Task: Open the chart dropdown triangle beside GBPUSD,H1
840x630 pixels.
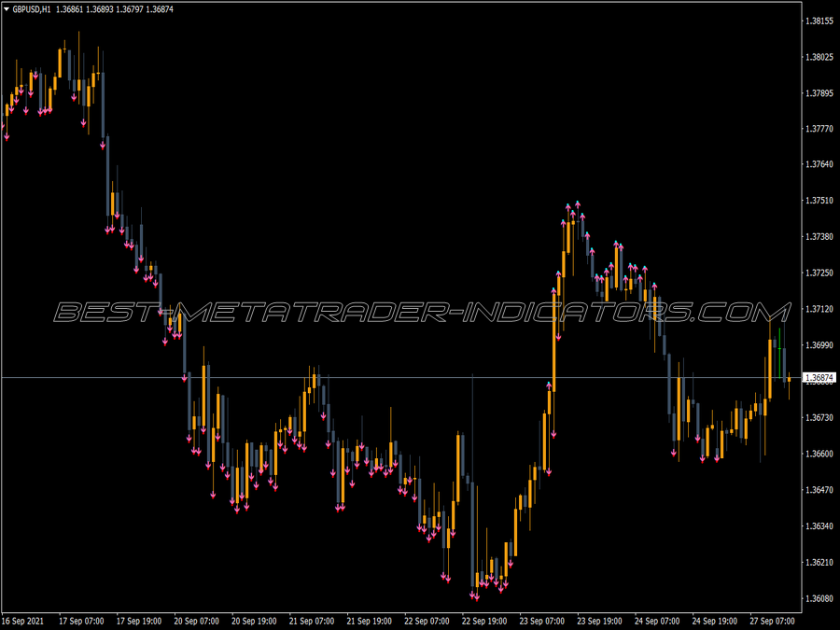Action: pos(7,9)
